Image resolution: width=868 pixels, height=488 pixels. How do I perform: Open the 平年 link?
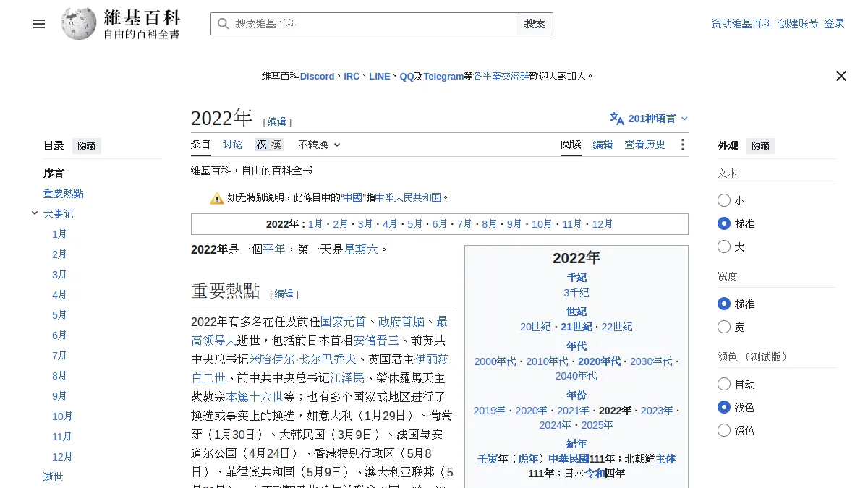coord(274,249)
